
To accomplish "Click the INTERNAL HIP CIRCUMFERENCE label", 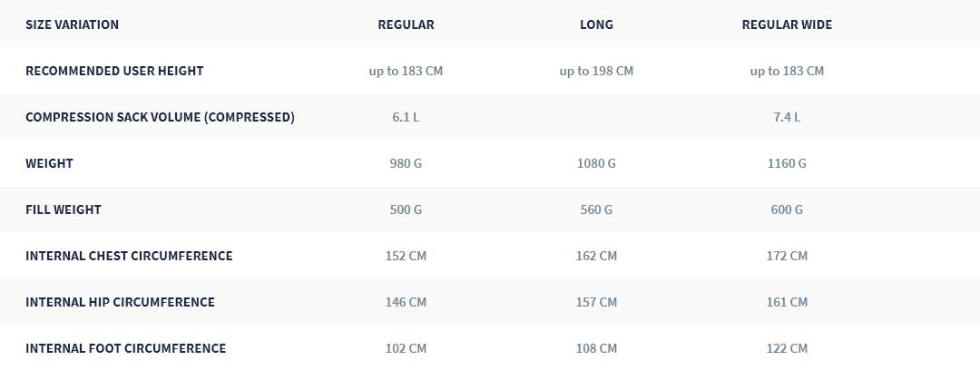I will 120,303.
